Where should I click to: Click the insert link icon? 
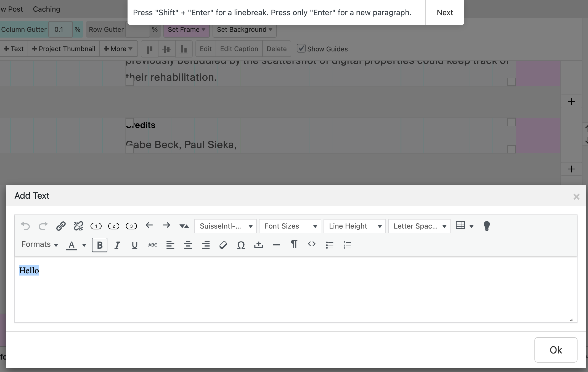pos(61,226)
